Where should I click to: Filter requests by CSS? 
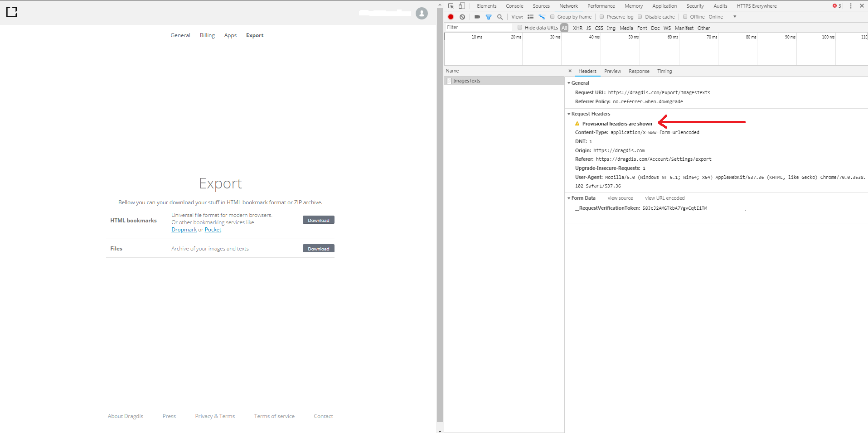pyautogui.click(x=599, y=28)
